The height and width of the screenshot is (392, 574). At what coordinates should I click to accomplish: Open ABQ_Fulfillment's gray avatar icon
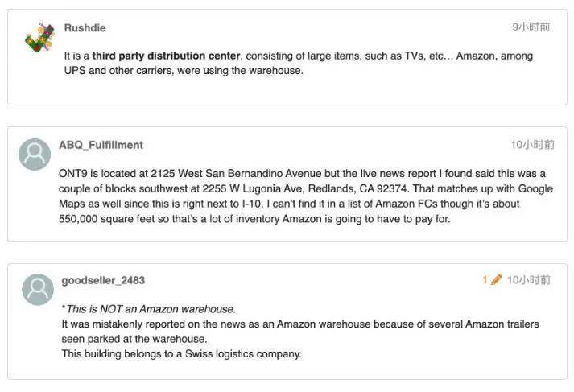coord(35,154)
